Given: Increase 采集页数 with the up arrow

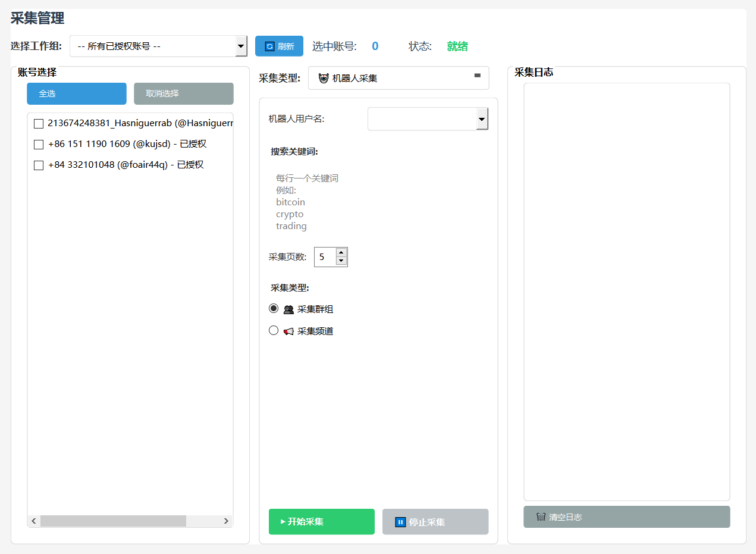Looking at the screenshot, I should [341, 252].
